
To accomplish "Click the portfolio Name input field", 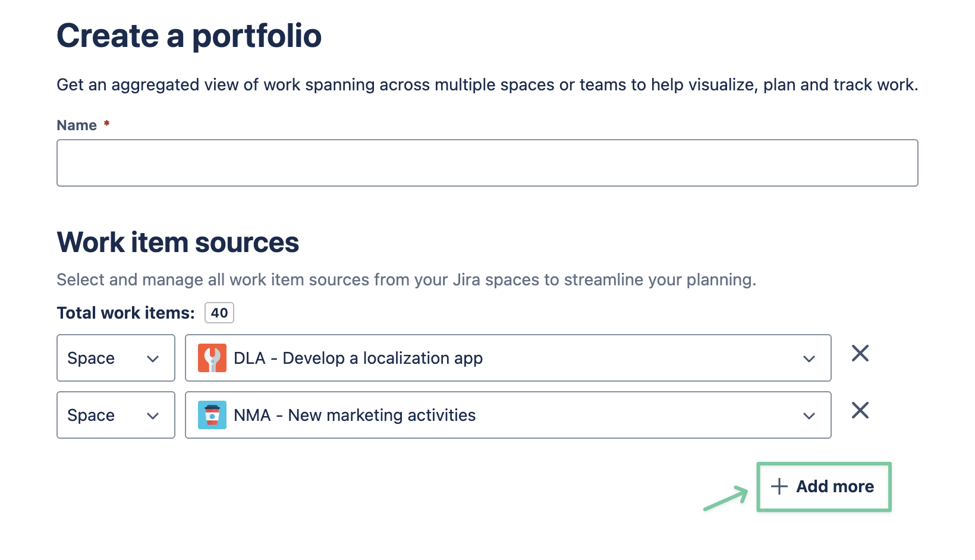I will click(487, 163).
